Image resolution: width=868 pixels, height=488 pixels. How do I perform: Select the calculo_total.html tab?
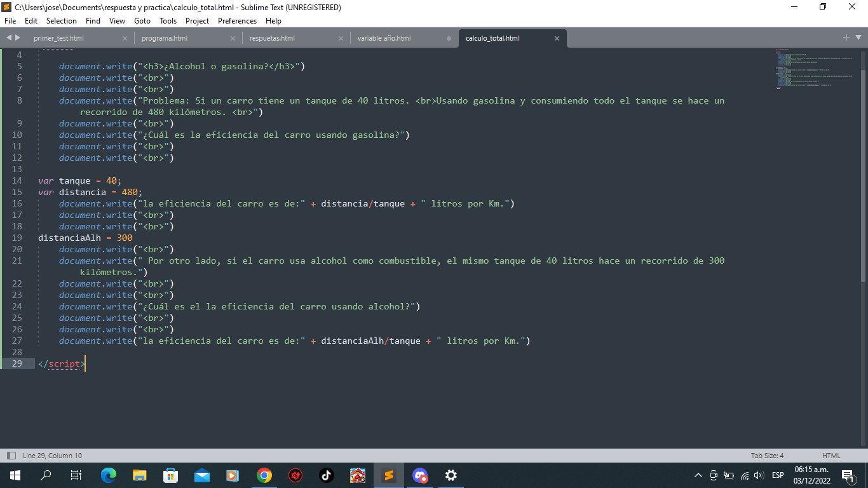[x=492, y=38]
